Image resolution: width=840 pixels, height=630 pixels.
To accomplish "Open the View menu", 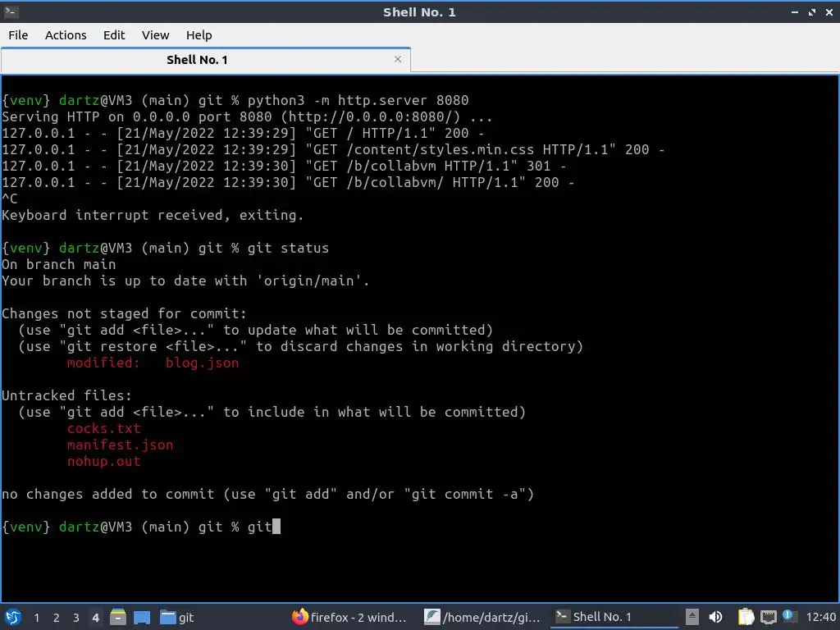I will point(155,35).
